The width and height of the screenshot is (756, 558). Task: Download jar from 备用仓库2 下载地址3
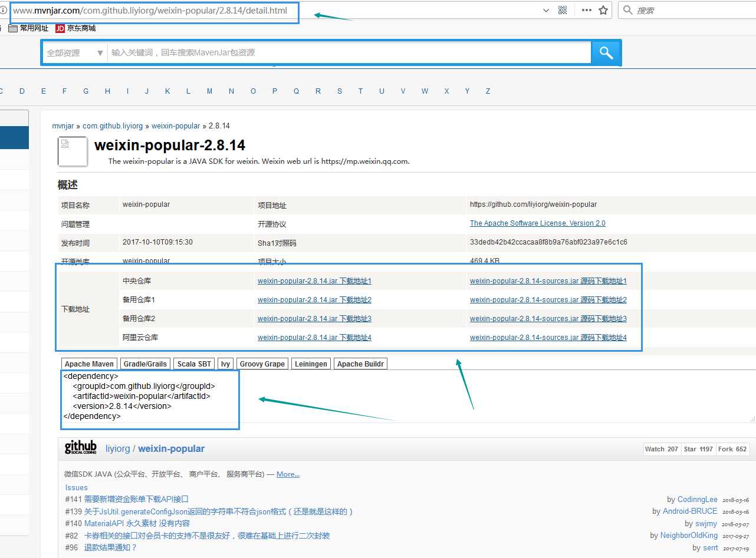[314, 319]
